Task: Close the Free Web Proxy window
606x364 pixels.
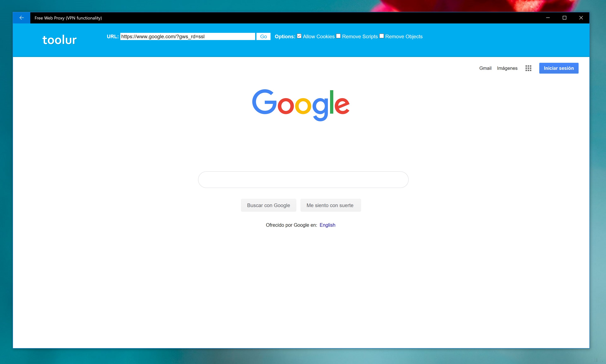Action: [x=581, y=18]
